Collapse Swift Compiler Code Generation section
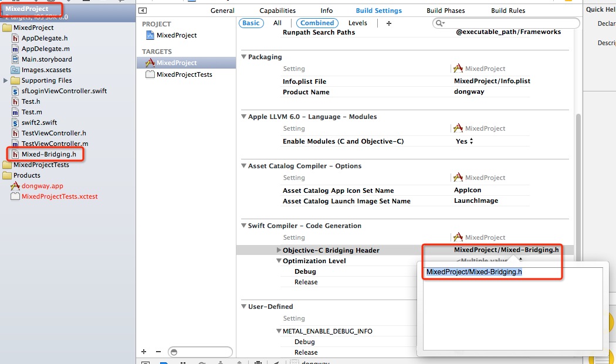 243,226
